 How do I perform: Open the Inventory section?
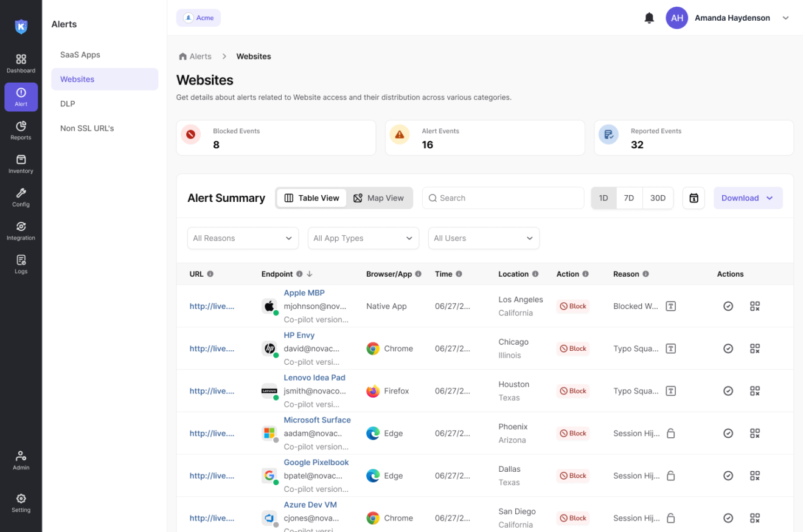tap(21, 162)
